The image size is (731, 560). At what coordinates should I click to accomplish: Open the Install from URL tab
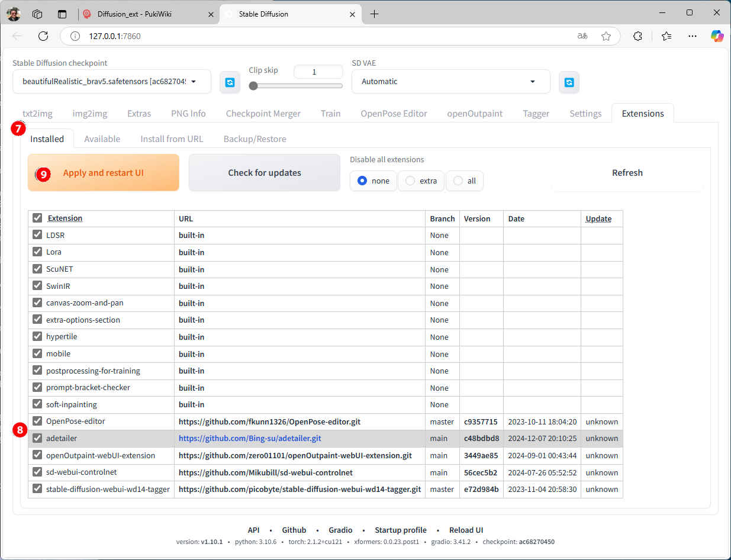[x=172, y=139]
